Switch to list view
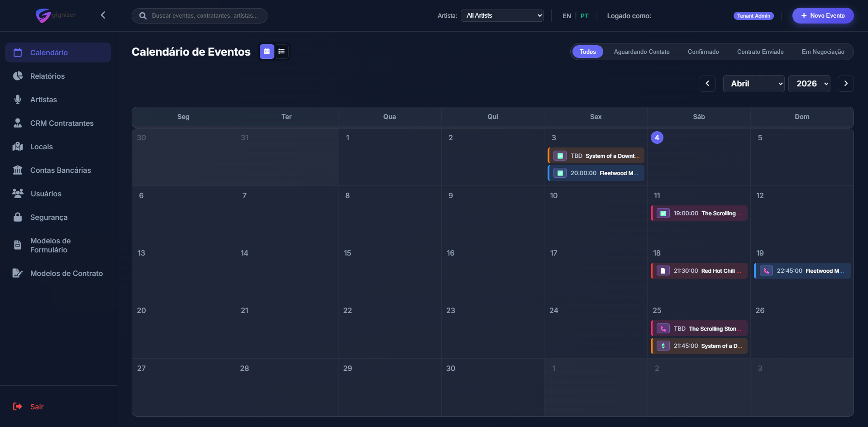Viewport: 868px width, 427px height. (x=281, y=52)
